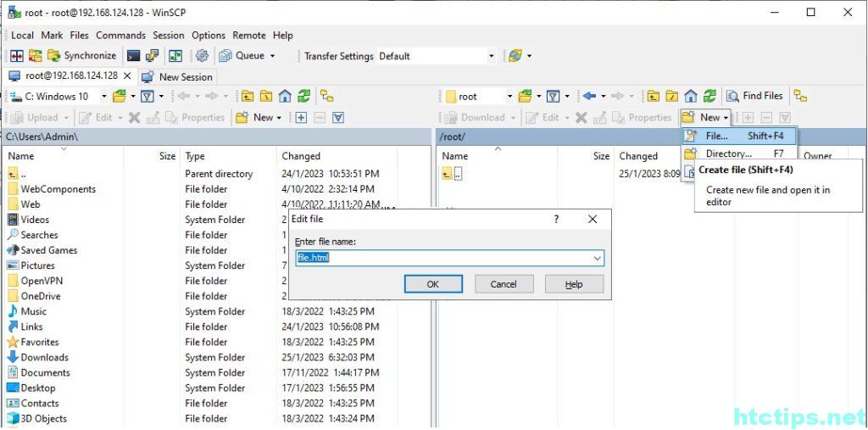Toggle local directory tree icon
Image resolution: width=868 pixels, height=430 pixels.
point(327,97)
